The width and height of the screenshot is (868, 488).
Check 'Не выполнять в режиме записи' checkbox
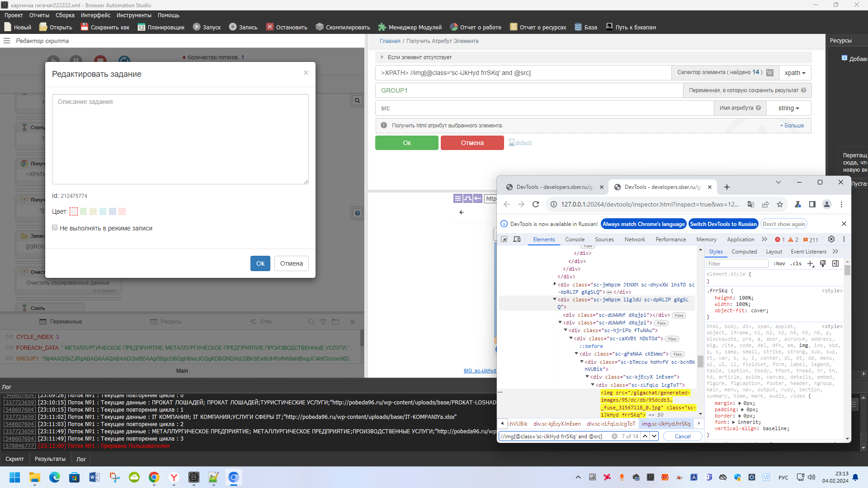[x=55, y=228]
